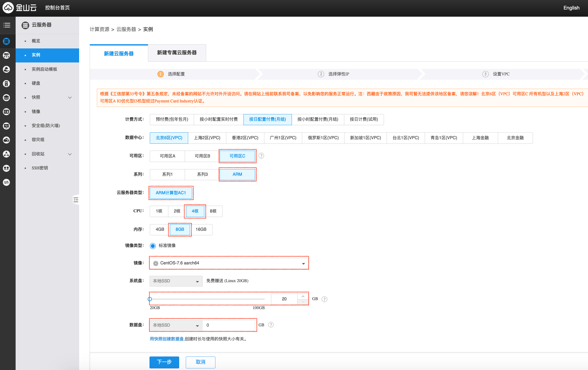This screenshot has width=588, height=370.
Task: Open 安全组(防火墙) in the side menu
Action: tap(46, 126)
